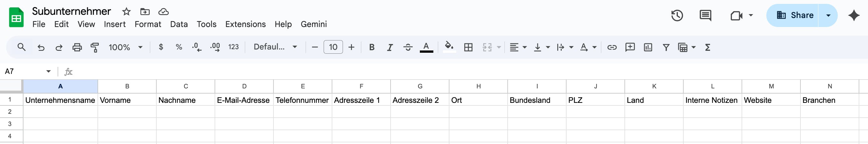The height and width of the screenshot is (144, 868).
Task: Open the fill color bucket
Action: point(449,46)
